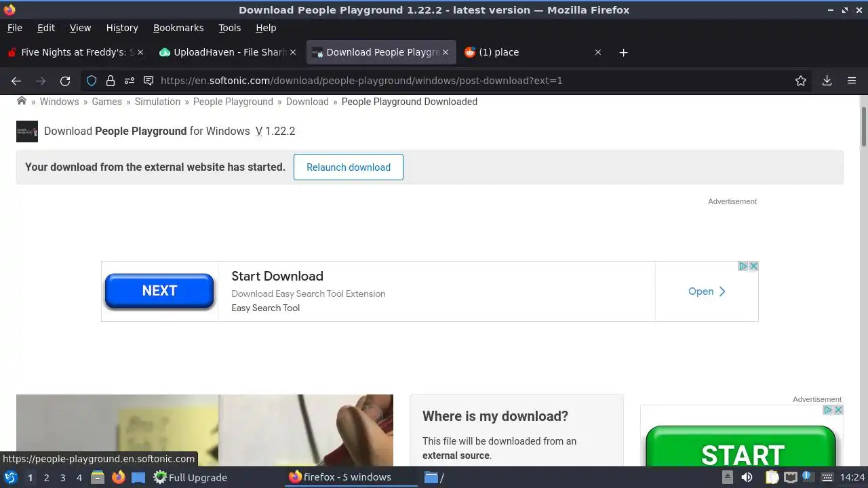Viewport: 868px width, 488px height.
Task: Click the Start Download ad headline
Action: tap(277, 276)
